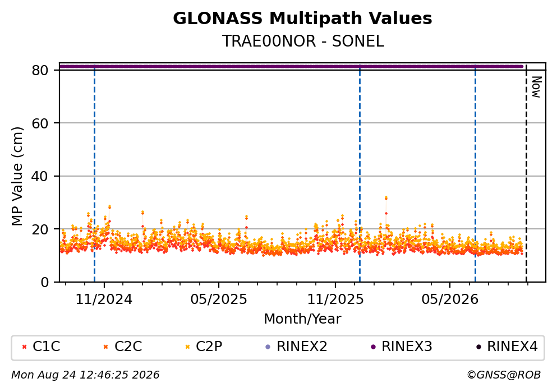557x392 pixels.
Task: Click the black dashed Now line
Action: click(526, 173)
